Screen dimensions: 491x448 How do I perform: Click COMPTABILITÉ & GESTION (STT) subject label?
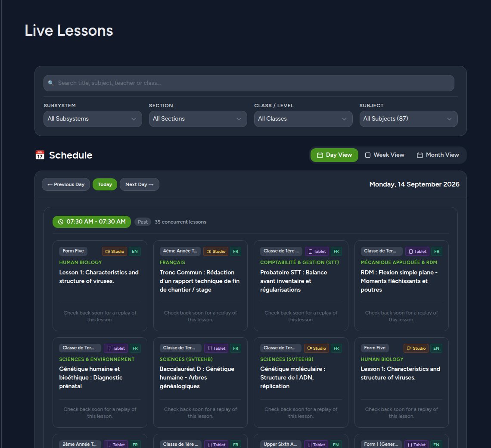300,262
